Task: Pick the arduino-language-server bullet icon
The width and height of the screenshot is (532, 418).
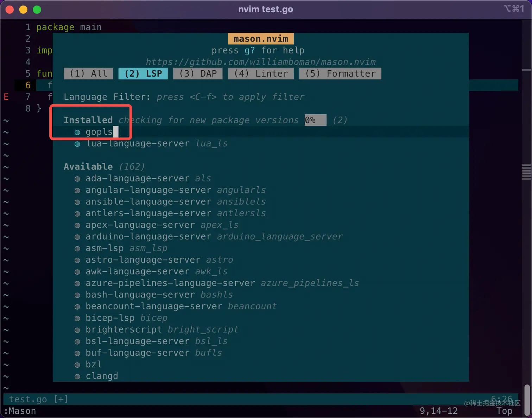Action: coord(77,237)
